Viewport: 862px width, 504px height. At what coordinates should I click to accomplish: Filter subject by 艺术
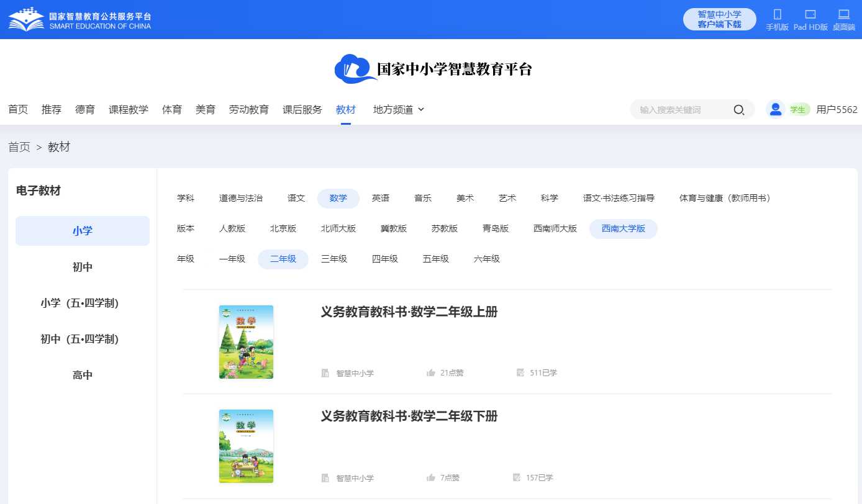[507, 199]
